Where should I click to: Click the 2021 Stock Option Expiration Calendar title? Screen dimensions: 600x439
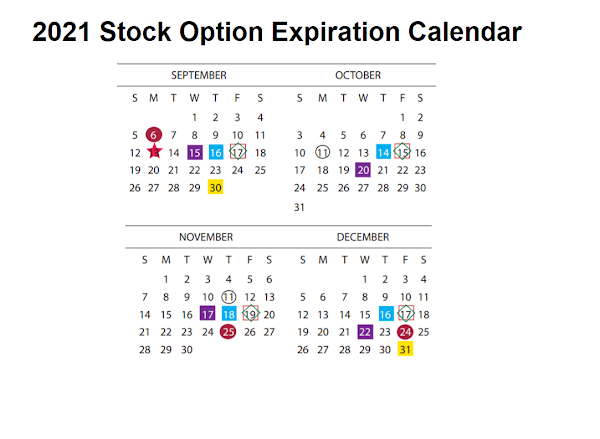coord(277,32)
